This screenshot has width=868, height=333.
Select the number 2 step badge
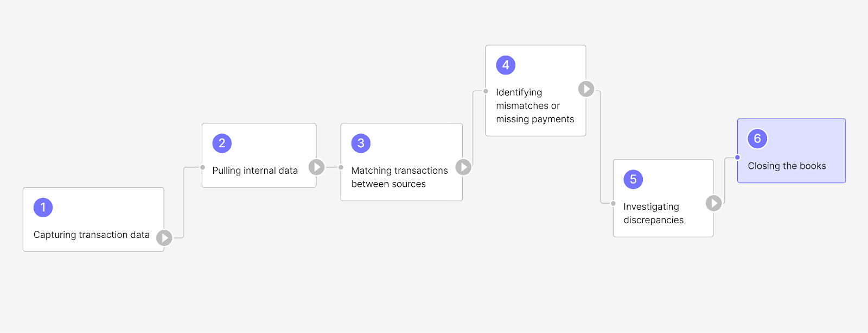(x=222, y=143)
